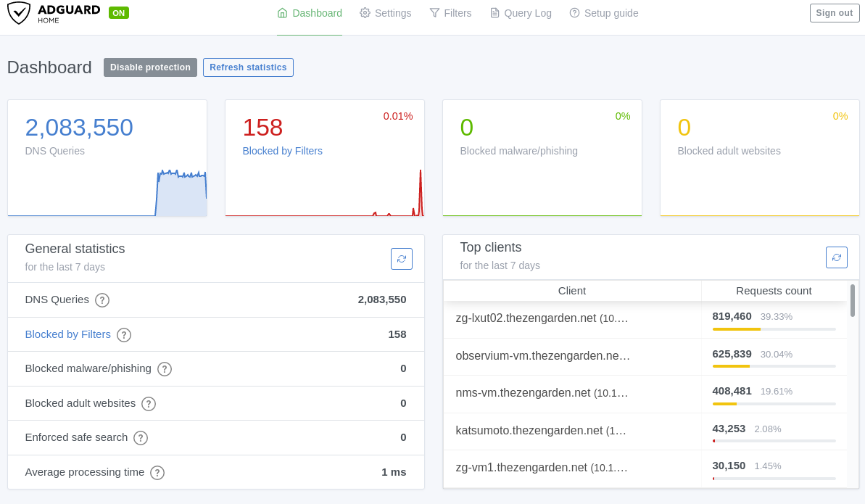Click the help icon beside Blocked malware/phishing
The width and height of the screenshot is (865, 504).
tap(165, 368)
